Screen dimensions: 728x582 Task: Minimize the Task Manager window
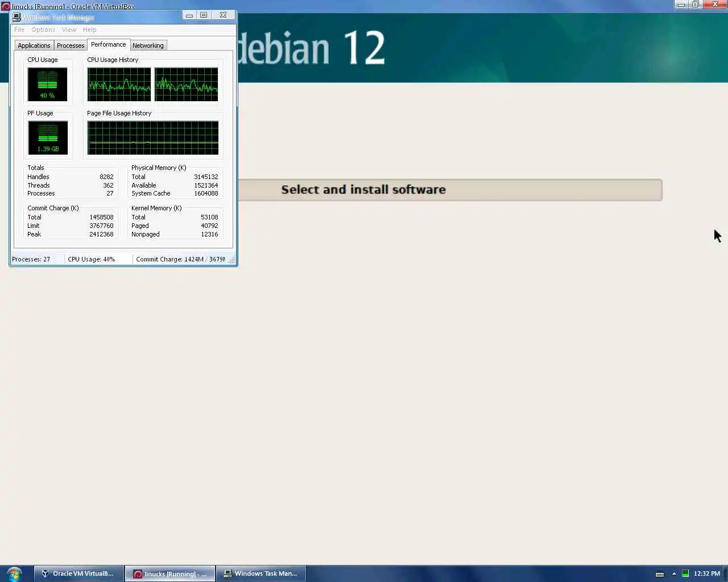click(x=189, y=15)
